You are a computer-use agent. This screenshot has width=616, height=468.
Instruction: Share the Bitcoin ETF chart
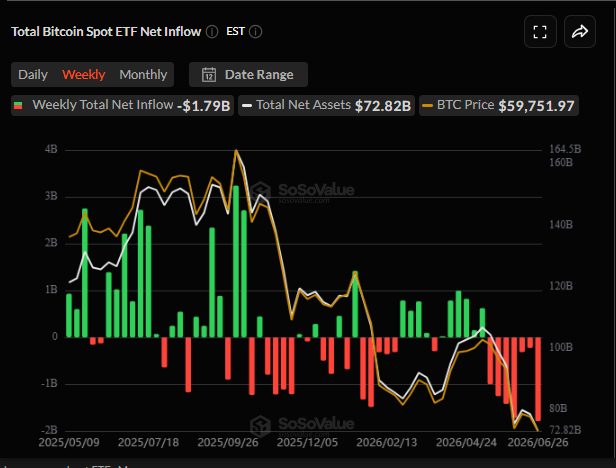point(580,32)
